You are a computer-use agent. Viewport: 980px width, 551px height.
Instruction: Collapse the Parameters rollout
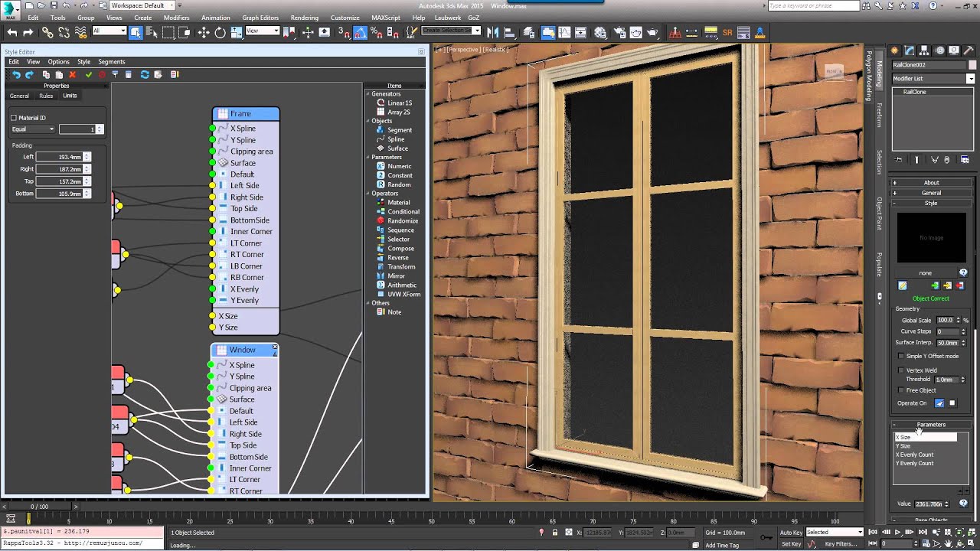(931, 425)
